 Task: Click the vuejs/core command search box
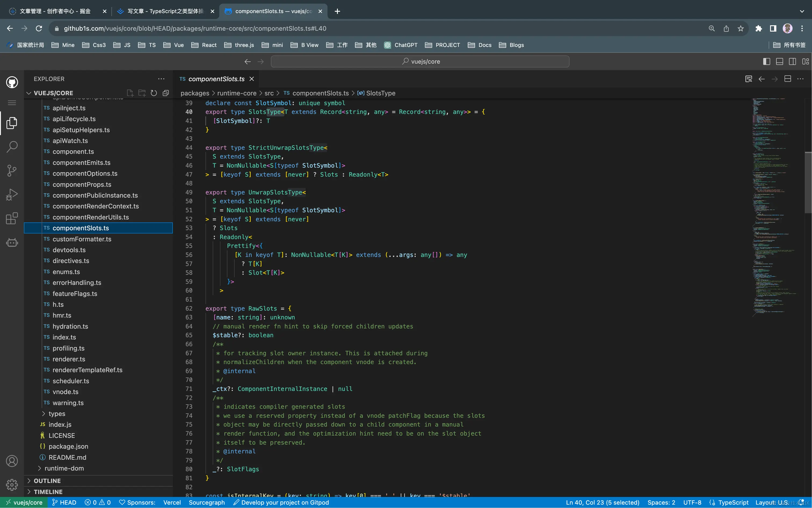coord(420,61)
